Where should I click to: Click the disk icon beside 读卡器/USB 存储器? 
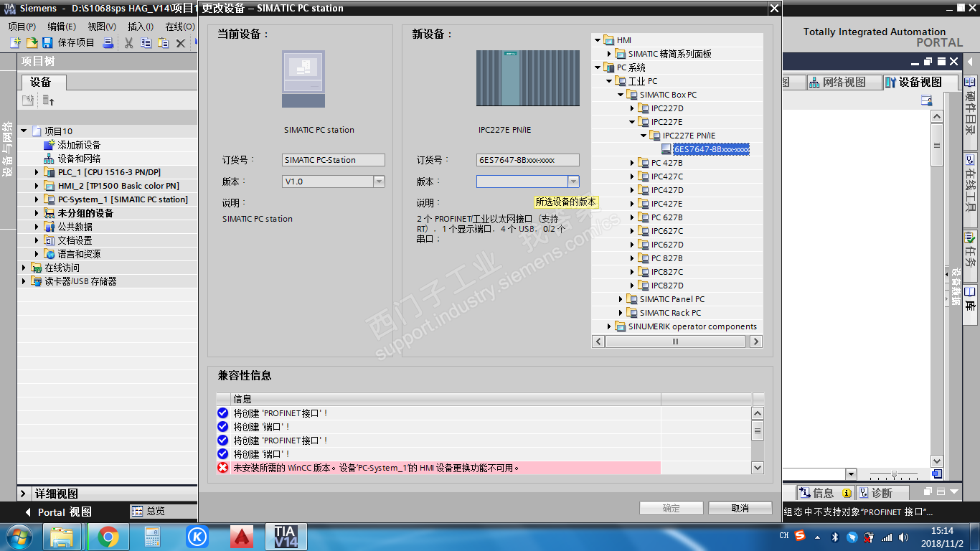pyautogui.click(x=37, y=281)
